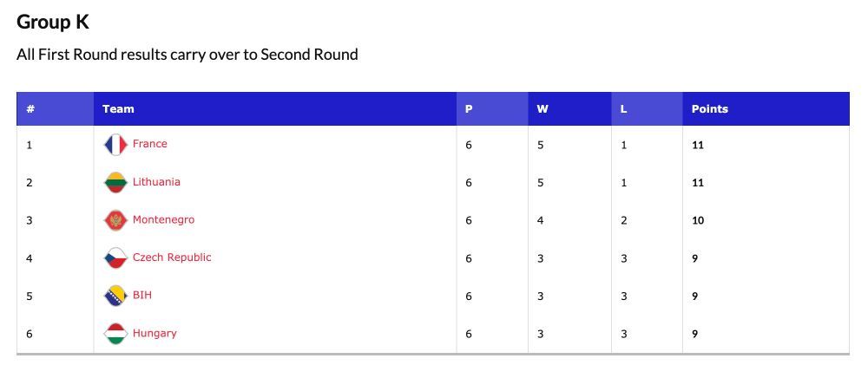868x378 pixels.
Task: Click the BIH flag icon
Action: [x=115, y=296]
